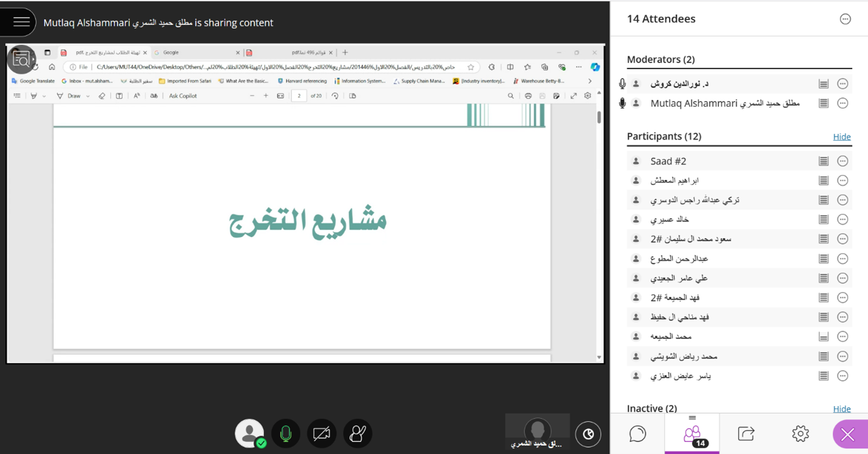Click connection status icon for Mutlaq Alshammari
Screen dimensions: 868x454
pos(823,104)
